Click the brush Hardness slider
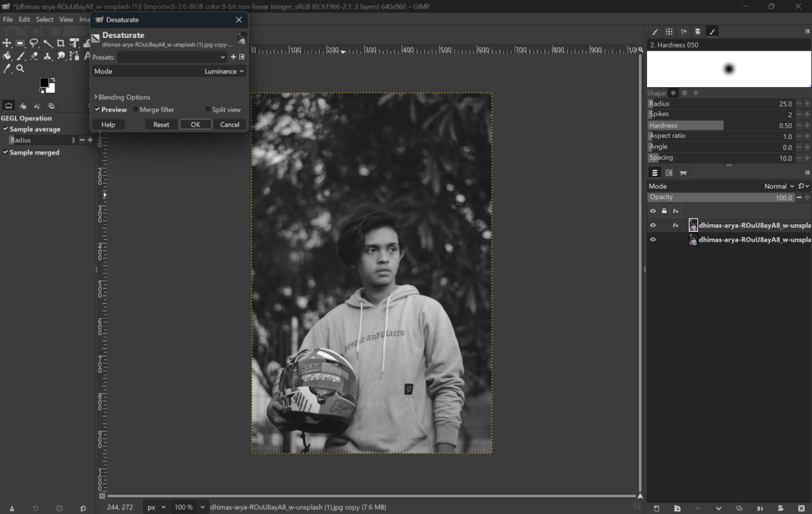The image size is (812, 514). pyautogui.click(x=720, y=125)
